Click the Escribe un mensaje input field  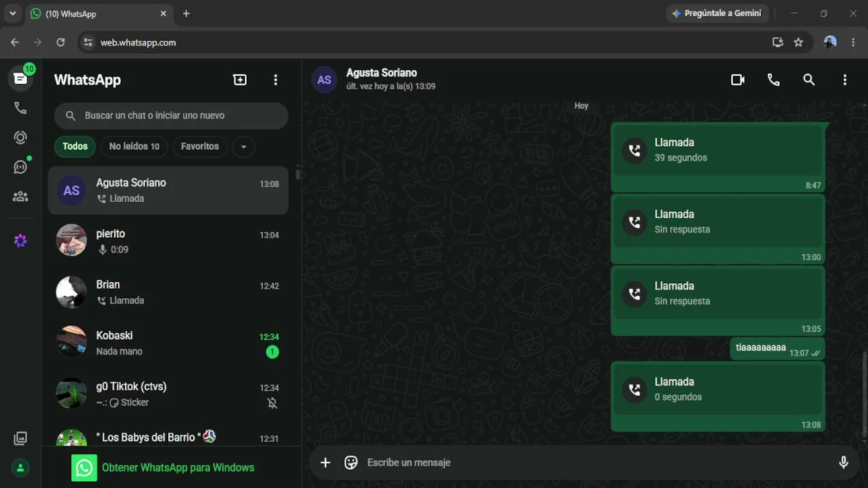point(597,462)
